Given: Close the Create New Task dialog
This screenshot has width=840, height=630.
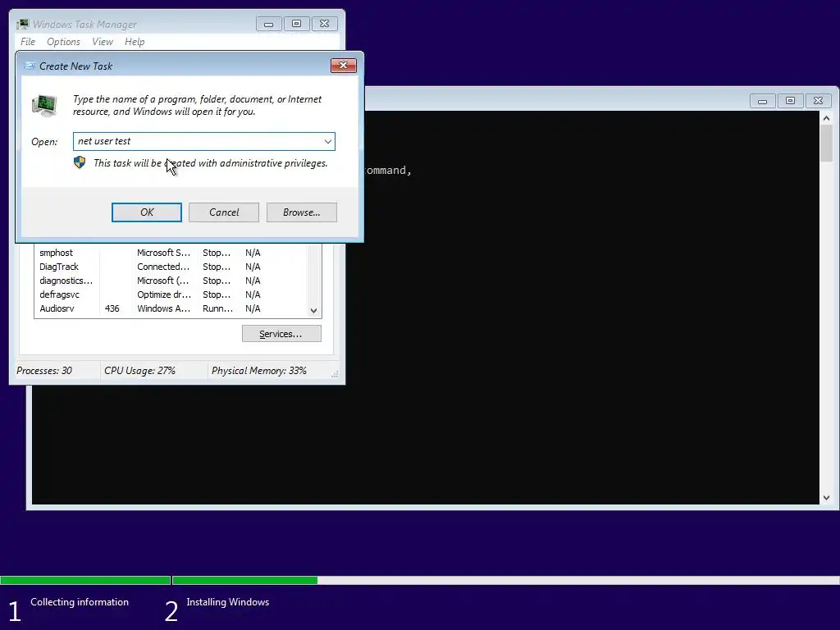Looking at the screenshot, I should click(x=344, y=66).
